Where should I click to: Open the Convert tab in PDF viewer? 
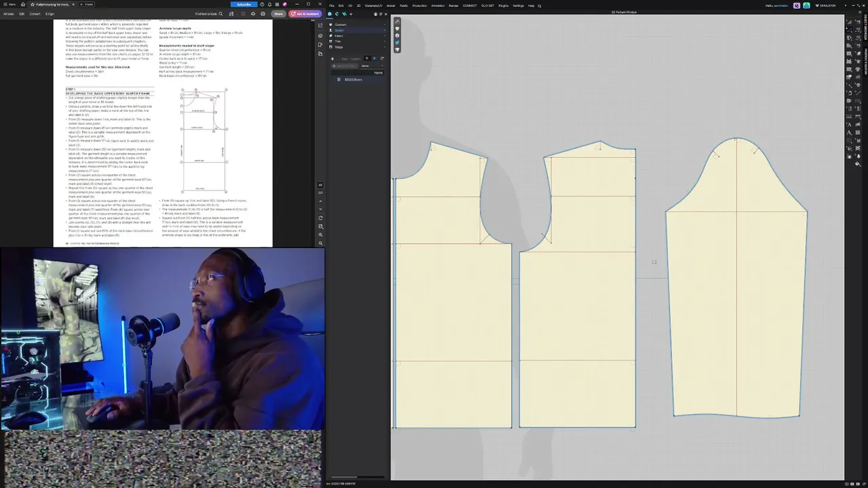click(x=35, y=14)
